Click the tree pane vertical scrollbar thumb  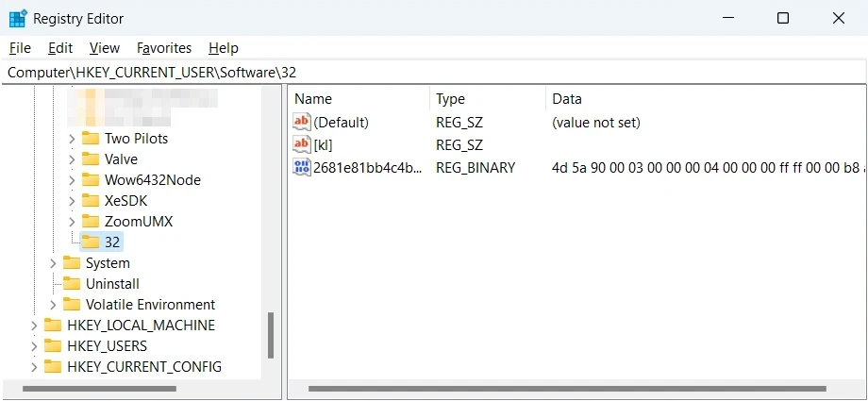[271, 336]
